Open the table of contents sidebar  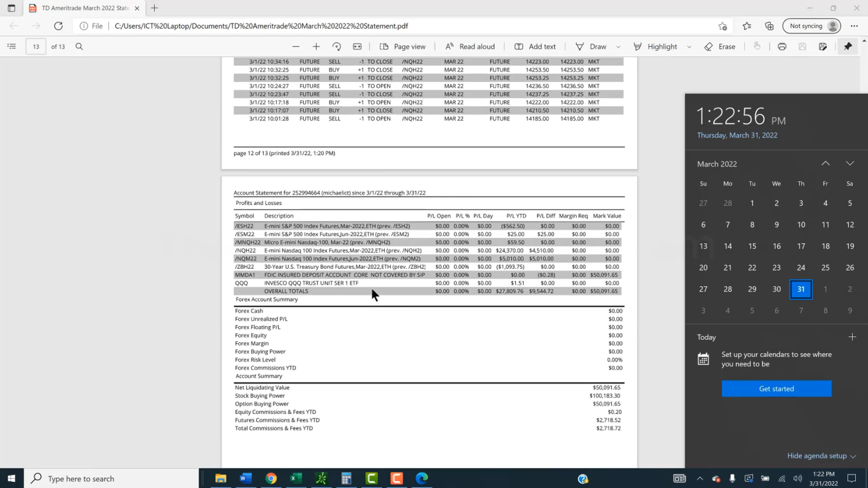[x=11, y=46]
